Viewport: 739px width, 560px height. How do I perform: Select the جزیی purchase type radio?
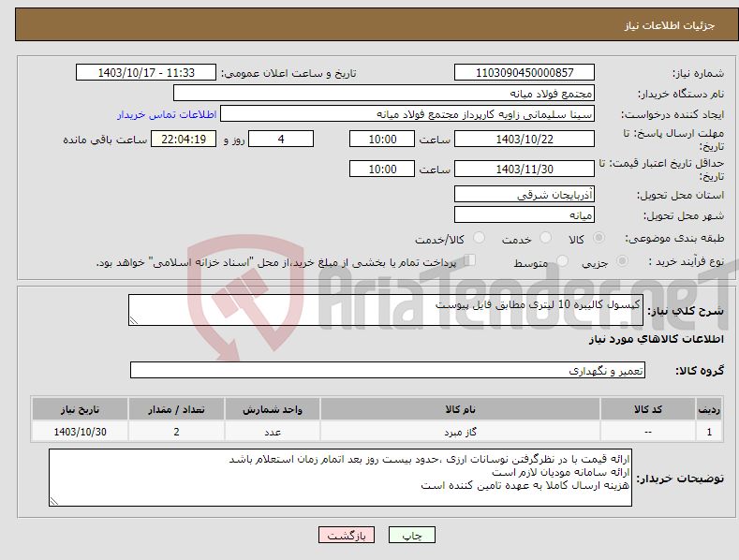tap(622, 260)
